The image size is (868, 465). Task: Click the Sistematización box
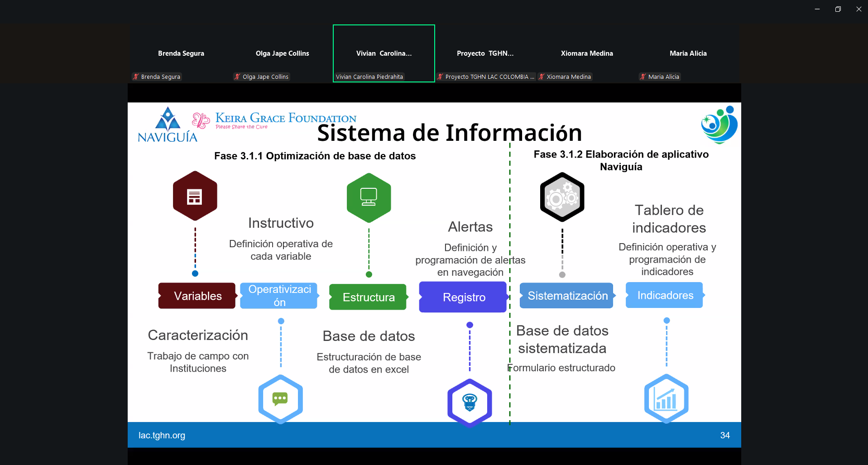coord(566,296)
